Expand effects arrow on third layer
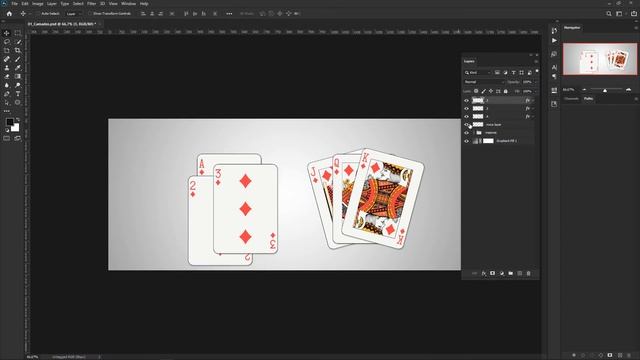Screen dimensions: 640x360 533,117
